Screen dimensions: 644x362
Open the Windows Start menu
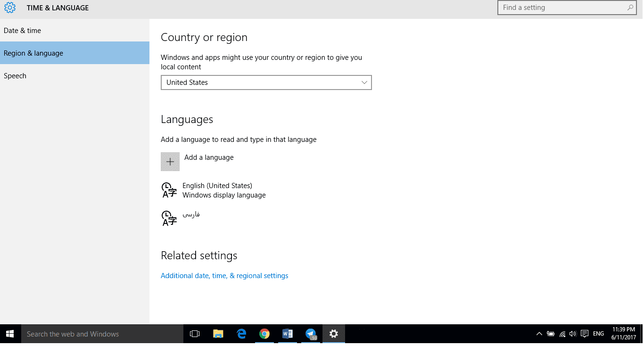10,334
